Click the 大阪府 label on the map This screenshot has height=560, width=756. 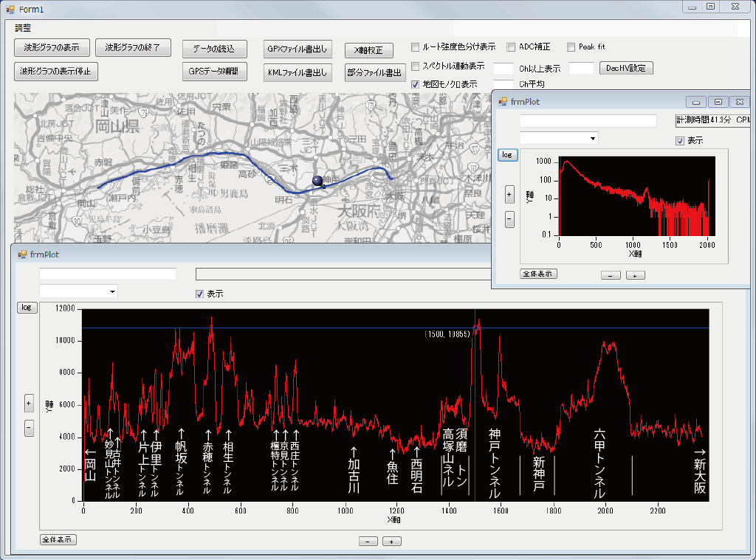click(x=360, y=210)
